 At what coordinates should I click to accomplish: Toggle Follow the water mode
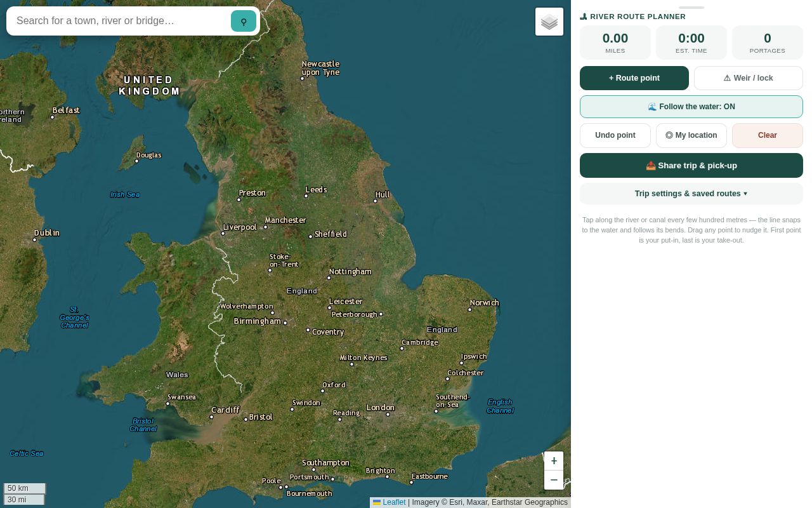(x=691, y=107)
